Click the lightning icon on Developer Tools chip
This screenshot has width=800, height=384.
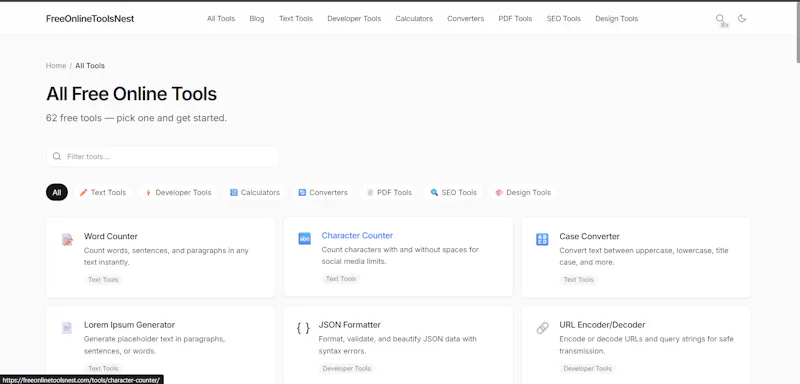(148, 193)
